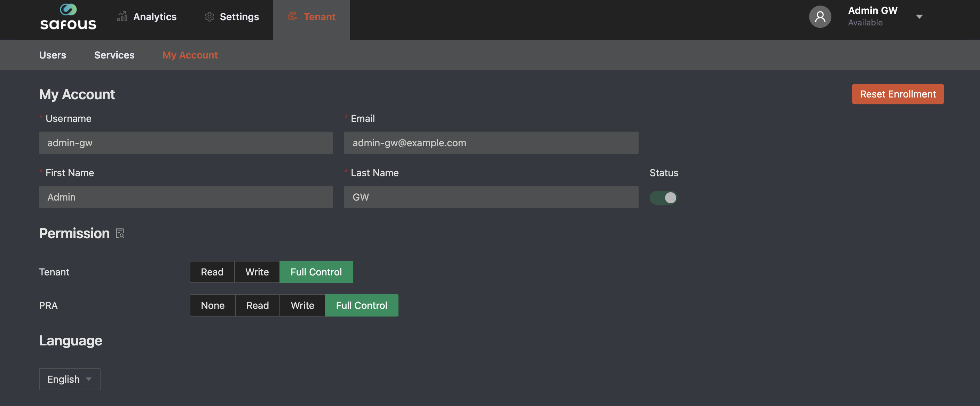Click the Email input field

(491, 143)
